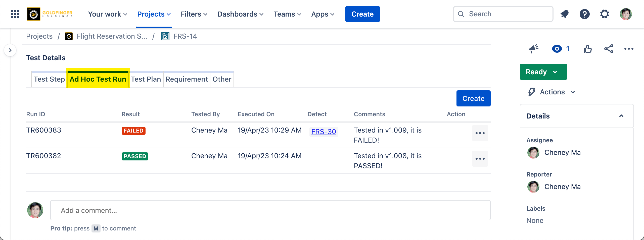Open more actions for run TR600382
Screen dimensions: 644x240
pyautogui.click(x=480, y=159)
